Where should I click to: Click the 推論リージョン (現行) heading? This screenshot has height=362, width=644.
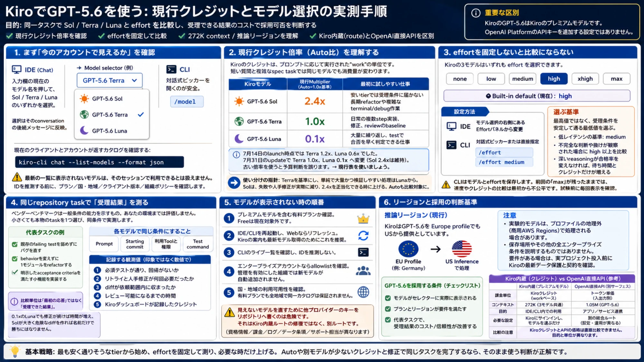[416, 215]
